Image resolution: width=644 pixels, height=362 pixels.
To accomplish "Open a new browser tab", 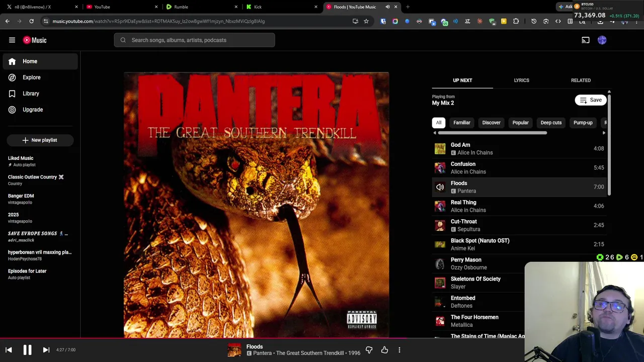I will [408, 7].
